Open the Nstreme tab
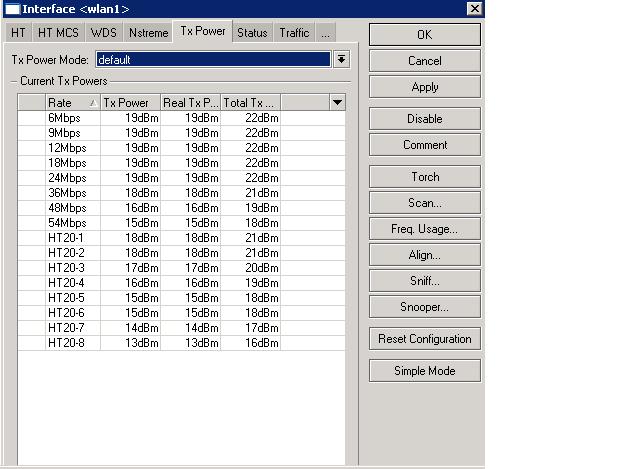 pyautogui.click(x=149, y=33)
